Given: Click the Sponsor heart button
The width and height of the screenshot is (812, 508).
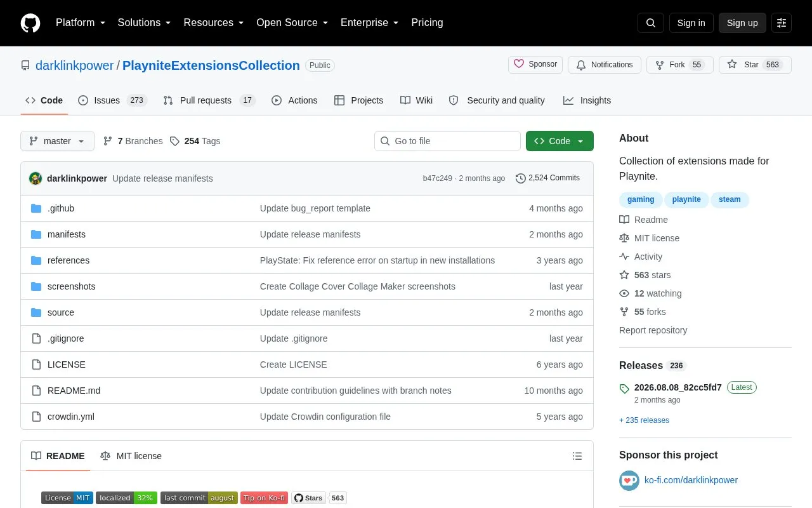Looking at the screenshot, I should (535, 65).
